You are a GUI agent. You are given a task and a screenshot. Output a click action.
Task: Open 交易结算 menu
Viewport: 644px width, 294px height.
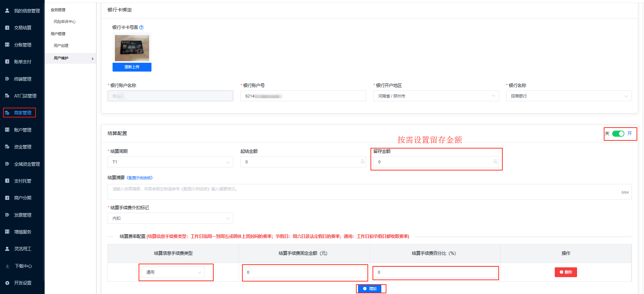[x=22, y=28]
